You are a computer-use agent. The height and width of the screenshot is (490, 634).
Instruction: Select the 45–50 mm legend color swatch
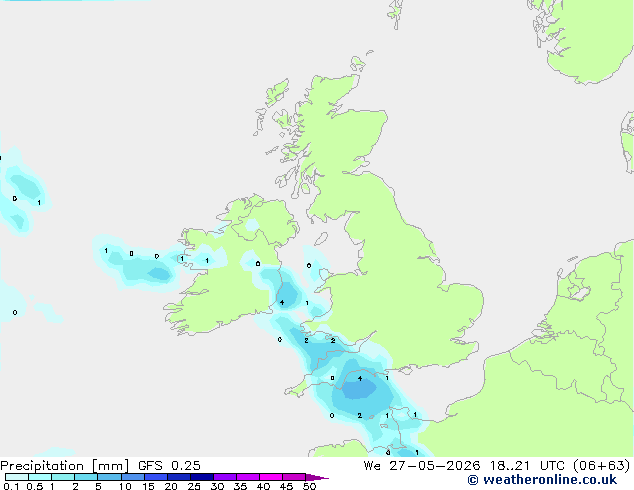(x=294, y=477)
